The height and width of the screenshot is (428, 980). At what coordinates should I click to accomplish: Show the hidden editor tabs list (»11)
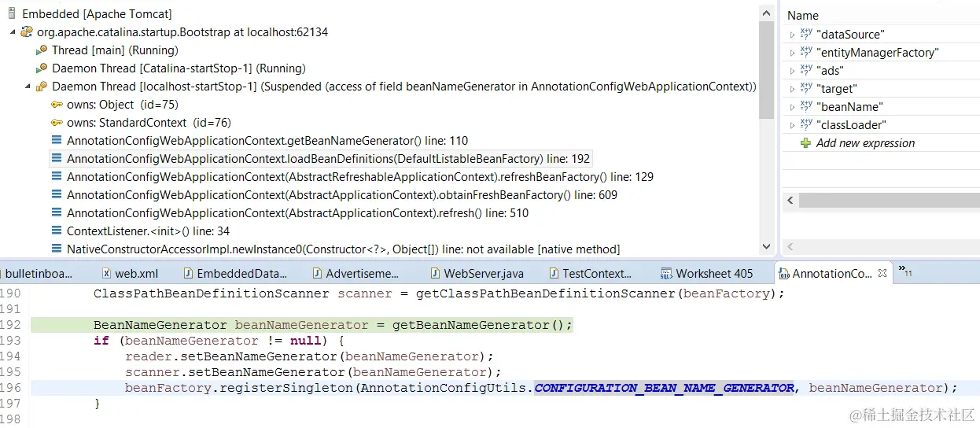[904, 271]
